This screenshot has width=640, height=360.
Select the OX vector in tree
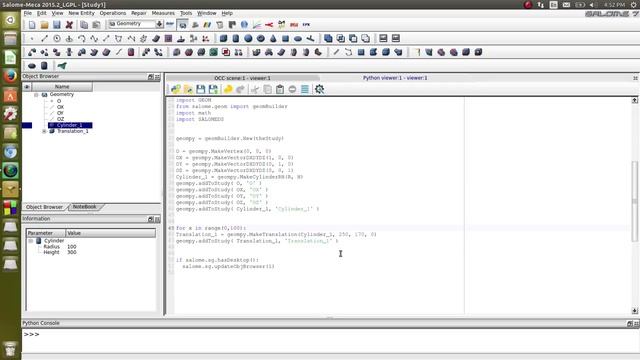pyautogui.click(x=60, y=107)
